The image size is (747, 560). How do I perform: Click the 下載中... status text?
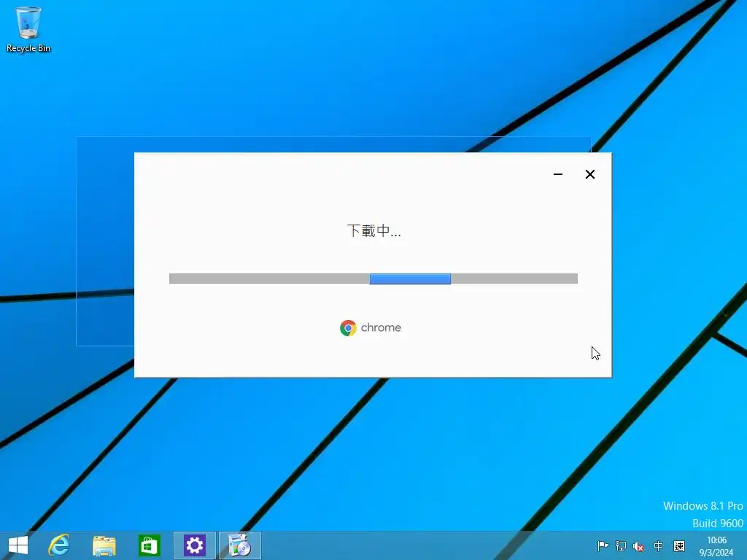pos(374,231)
